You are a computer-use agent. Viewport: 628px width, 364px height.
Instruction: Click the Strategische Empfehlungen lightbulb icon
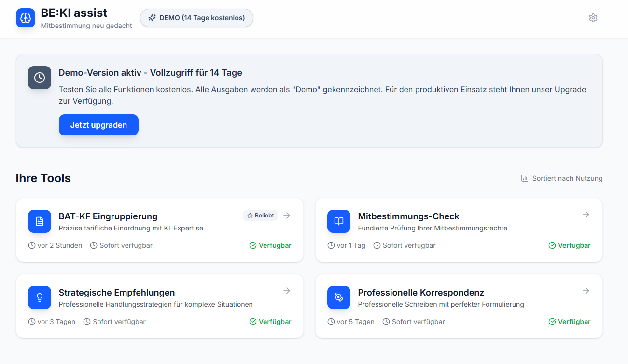coord(40,297)
